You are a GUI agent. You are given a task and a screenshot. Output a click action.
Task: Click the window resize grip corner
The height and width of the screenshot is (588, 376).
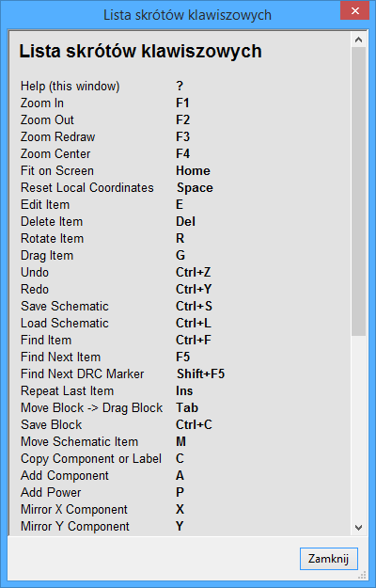tap(362, 575)
